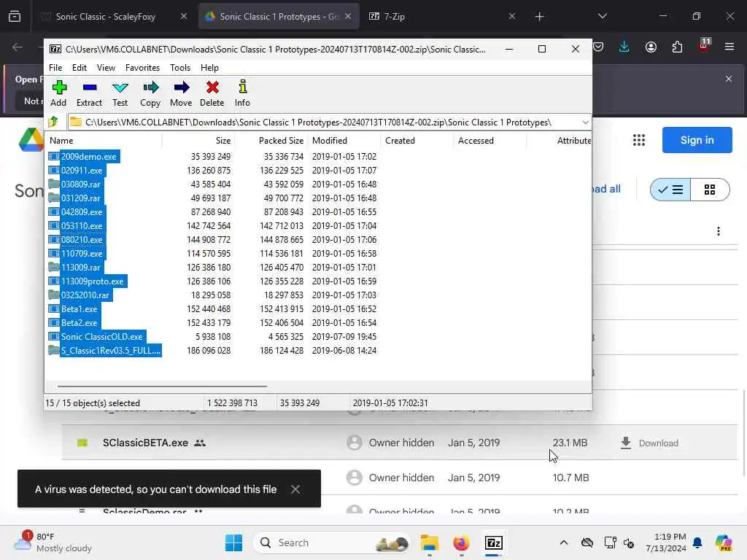This screenshot has height=560, width=747.
Task: Sort files by Size column header
Action: pos(198,141)
